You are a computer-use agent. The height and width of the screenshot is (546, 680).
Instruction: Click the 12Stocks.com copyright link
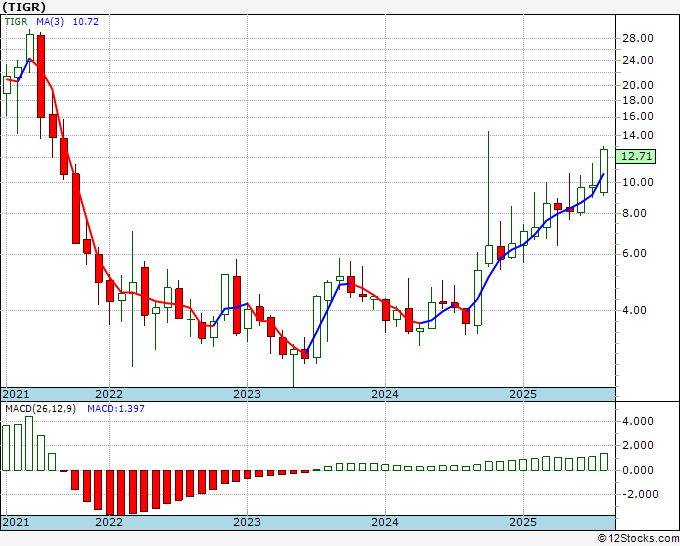(638, 539)
